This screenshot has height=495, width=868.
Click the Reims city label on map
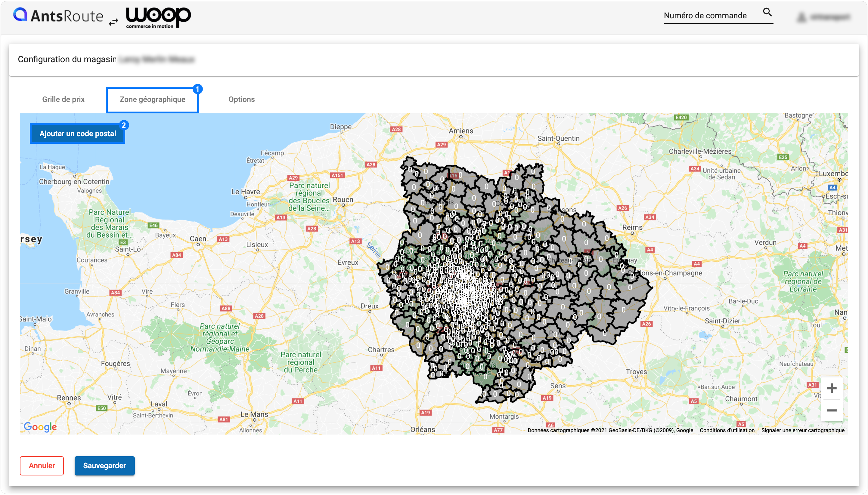[x=632, y=227]
